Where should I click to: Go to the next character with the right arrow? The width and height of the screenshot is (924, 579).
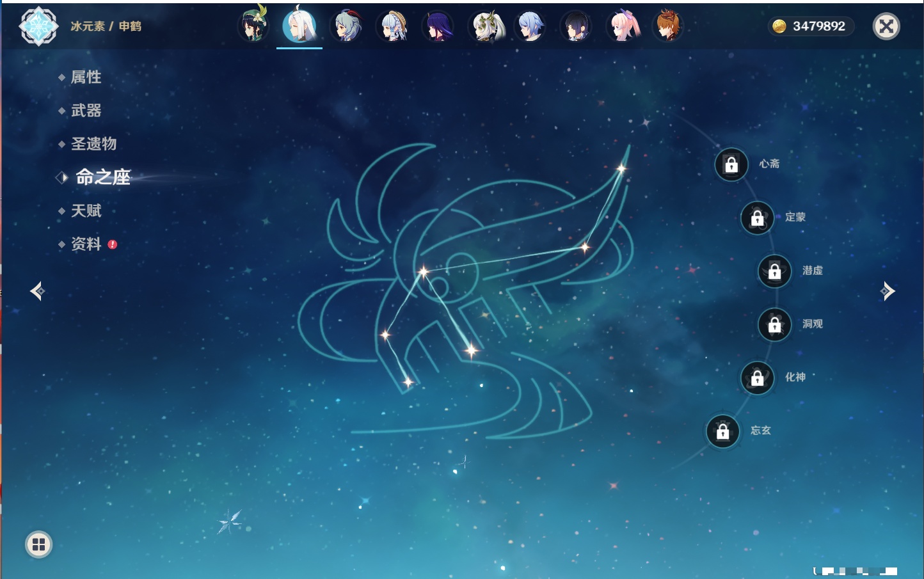[887, 292]
